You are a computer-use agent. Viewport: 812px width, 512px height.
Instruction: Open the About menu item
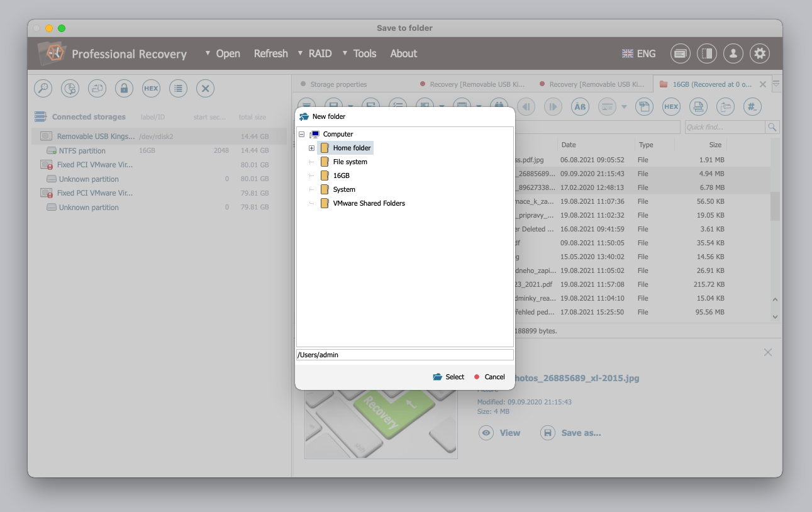click(x=404, y=53)
